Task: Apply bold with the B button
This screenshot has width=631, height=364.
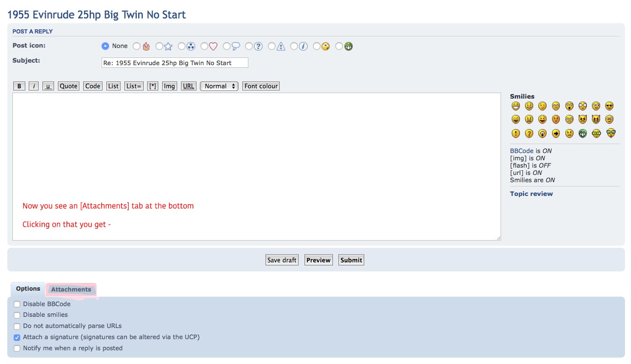Action: [x=19, y=86]
